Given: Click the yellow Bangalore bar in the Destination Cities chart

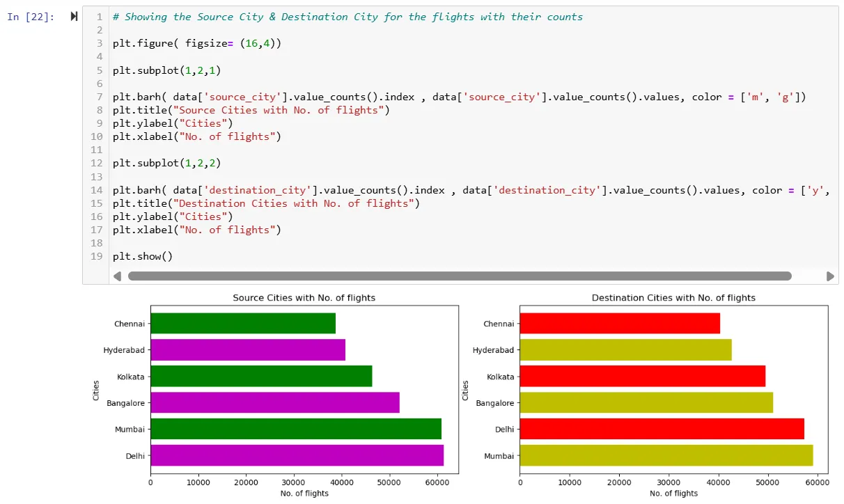Looking at the screenshot, I should [646, 402].
